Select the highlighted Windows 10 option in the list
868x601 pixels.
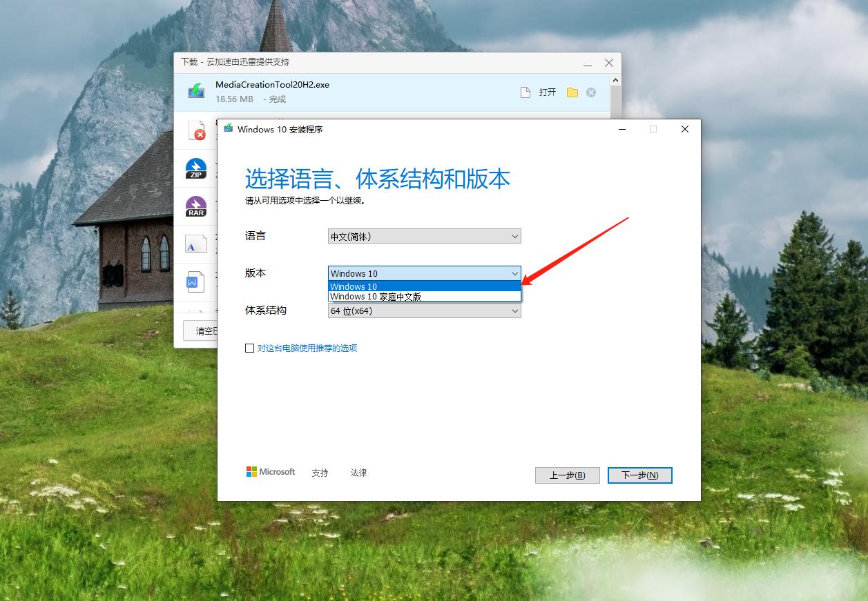(x=424, y=286)
